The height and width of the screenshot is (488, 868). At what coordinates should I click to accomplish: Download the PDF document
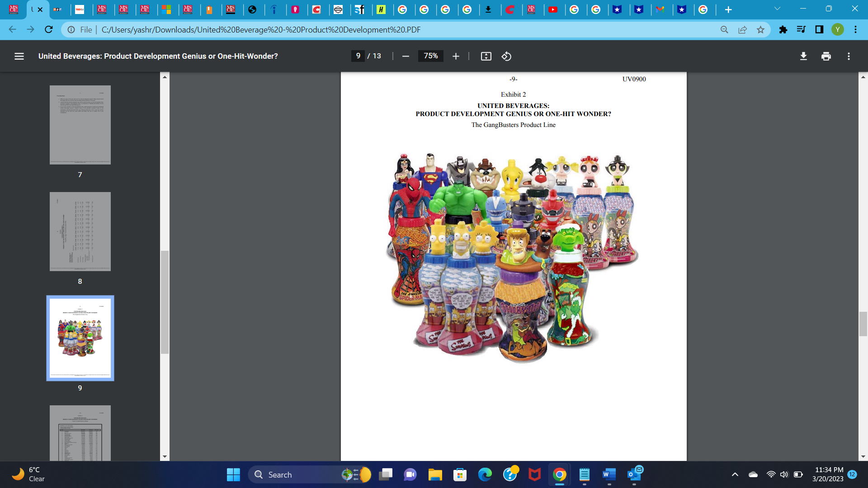(x=803, y=56)
